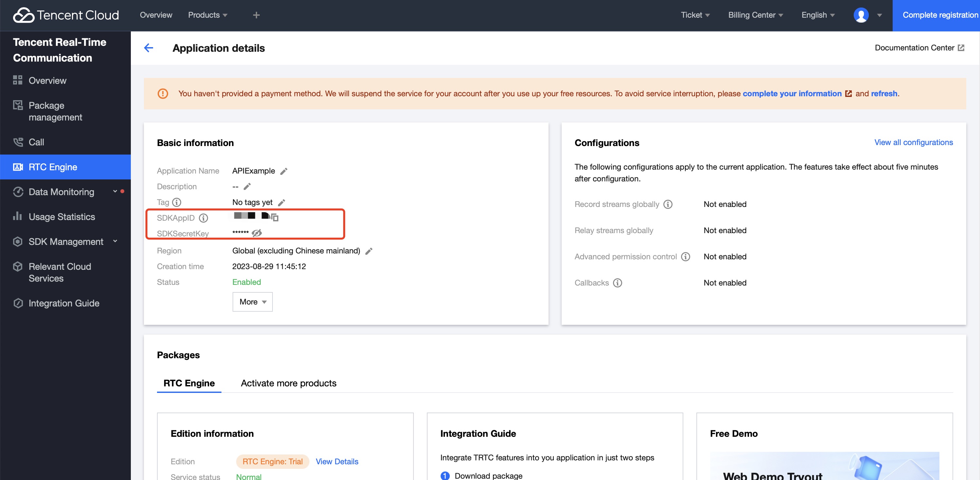Image resolution: width=980 pixels, height=480 pixels.
Task: Open the user avatar account menu
Action: click(861, 15)
